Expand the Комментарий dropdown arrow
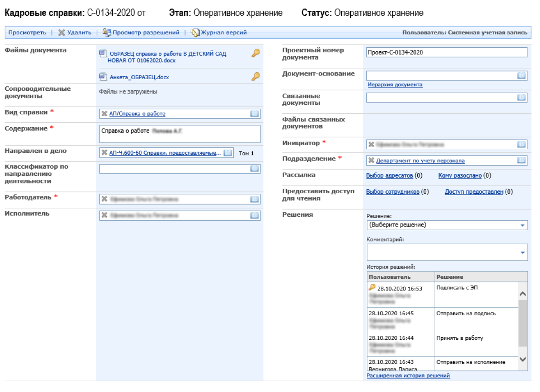Image resolution: width=540 pixels, height=392 pixels. pos(522,253)
